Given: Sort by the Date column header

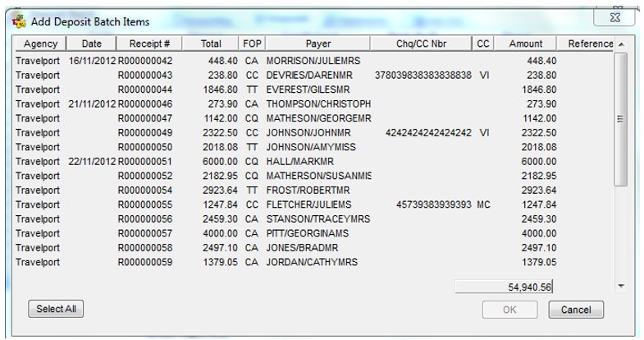Looking at the screenshot, I should (92, 44).
